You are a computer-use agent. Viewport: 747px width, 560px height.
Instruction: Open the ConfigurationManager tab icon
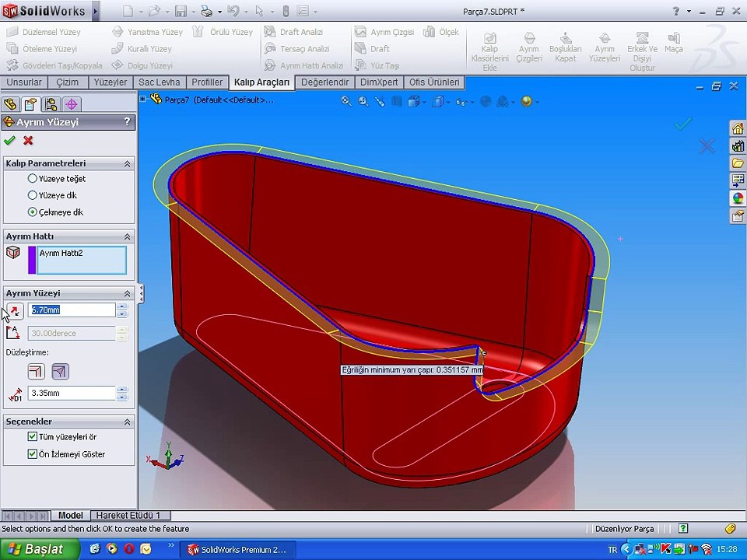click(51, 103)
